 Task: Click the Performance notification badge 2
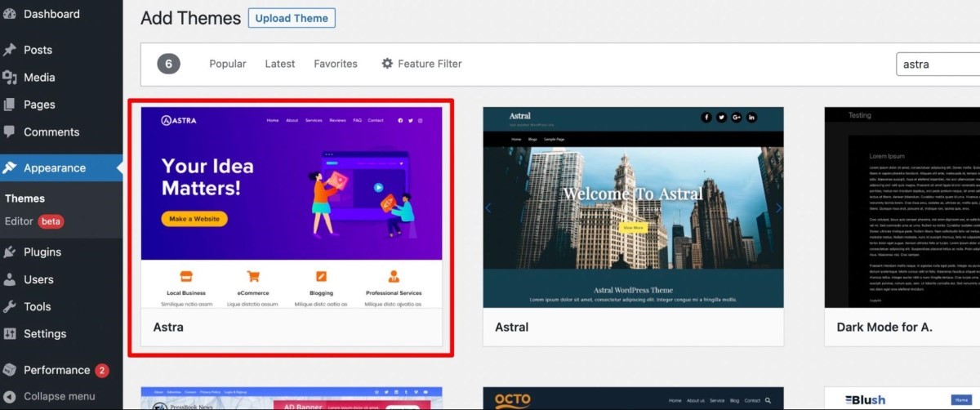tap(102, 370)
